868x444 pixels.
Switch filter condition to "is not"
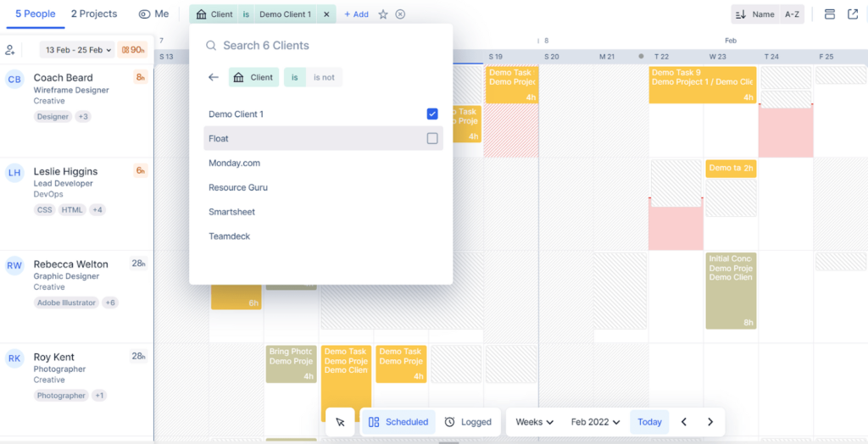pyautogui.click(x=324, y=77)
